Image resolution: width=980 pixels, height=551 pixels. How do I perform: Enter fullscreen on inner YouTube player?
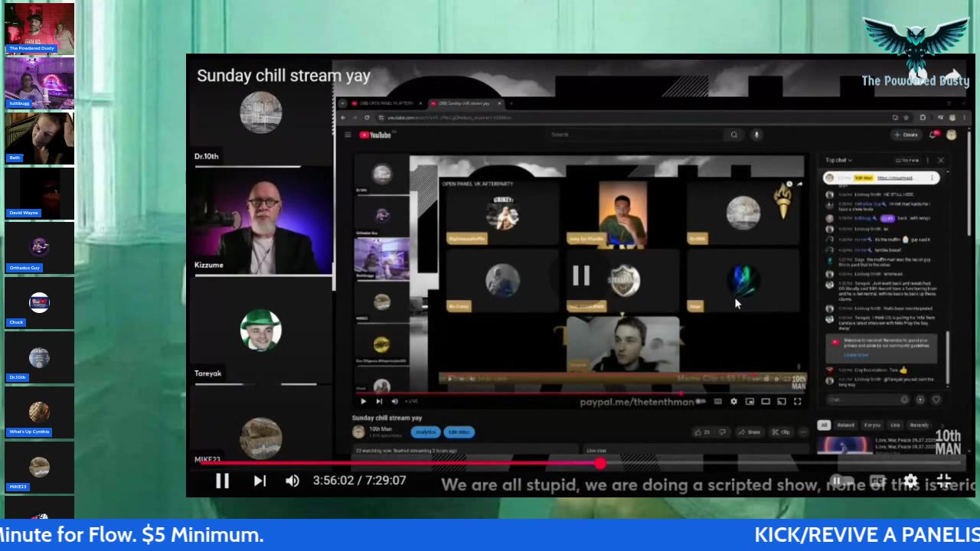[797, 401]
